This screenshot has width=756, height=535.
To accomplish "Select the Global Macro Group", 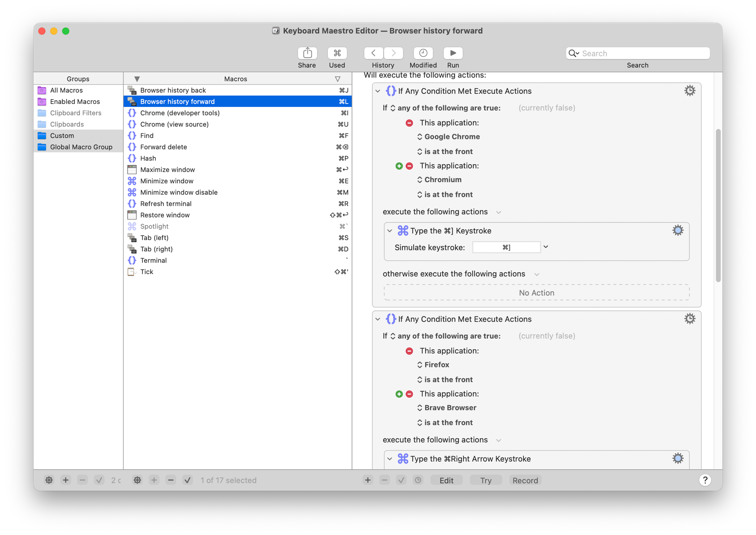I will [x=78, y=147].
